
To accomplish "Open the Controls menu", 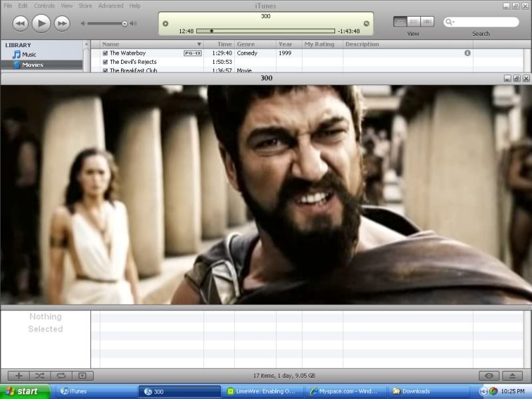I will [x=44, y=6].
